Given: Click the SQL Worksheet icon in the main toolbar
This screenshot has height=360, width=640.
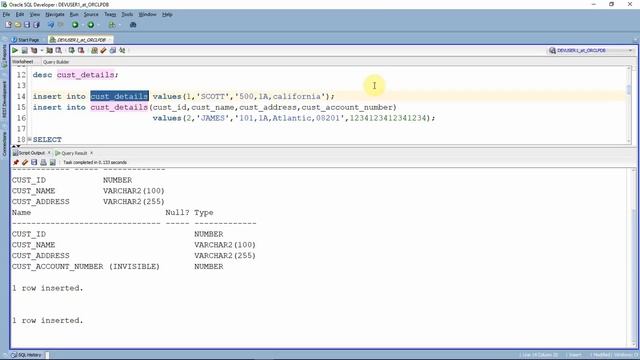Looking at the screenshot, I should tap(112, 25).
